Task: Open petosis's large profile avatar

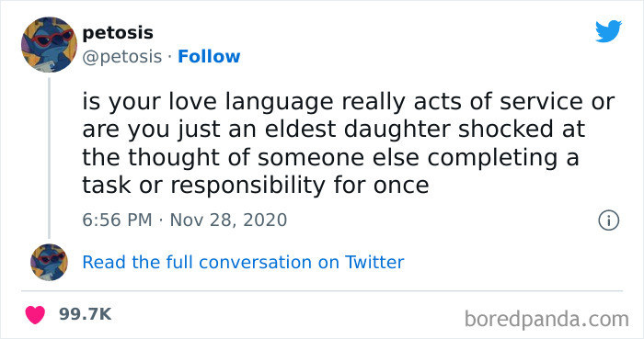Action: (49, 45)
